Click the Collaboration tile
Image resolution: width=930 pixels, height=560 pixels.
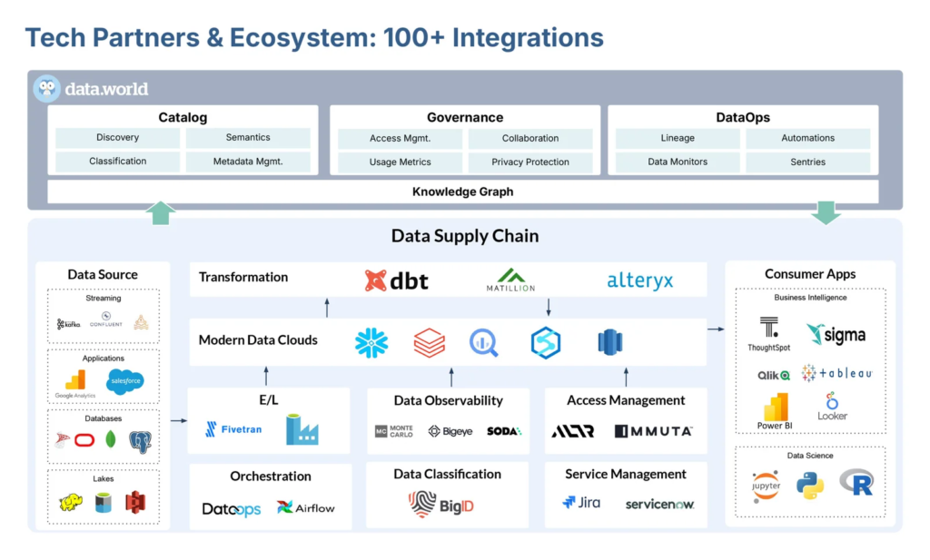(530, 139)
